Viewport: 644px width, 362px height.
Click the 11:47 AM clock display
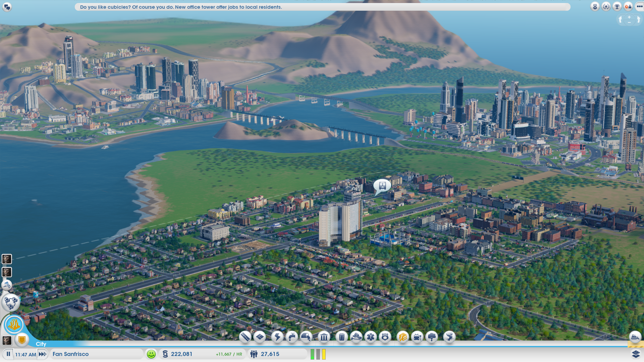[25, 354]
